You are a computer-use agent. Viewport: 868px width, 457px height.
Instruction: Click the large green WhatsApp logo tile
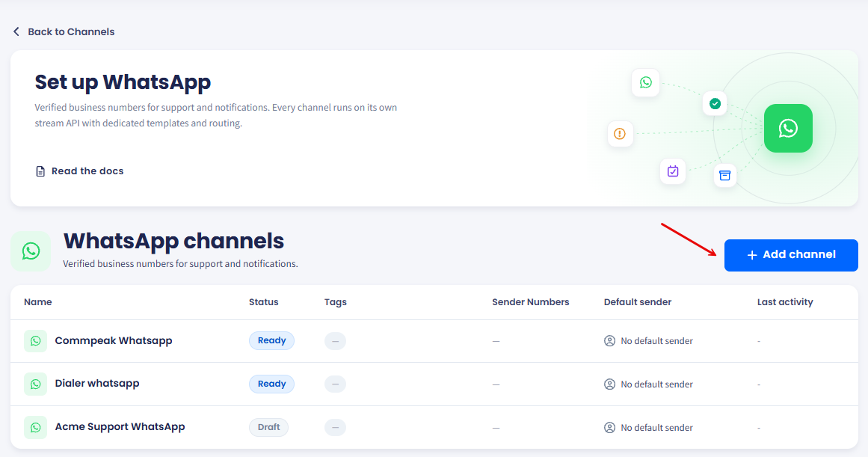coord(788,128)
